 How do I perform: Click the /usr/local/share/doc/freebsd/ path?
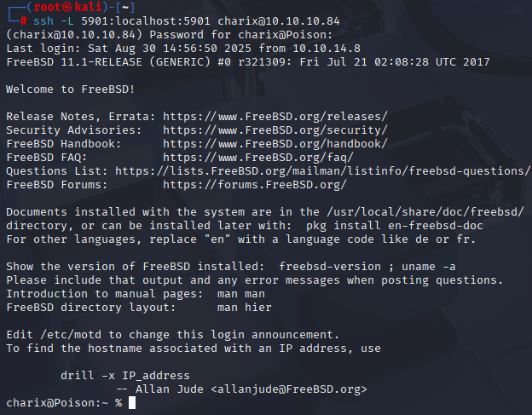point(425,212)
